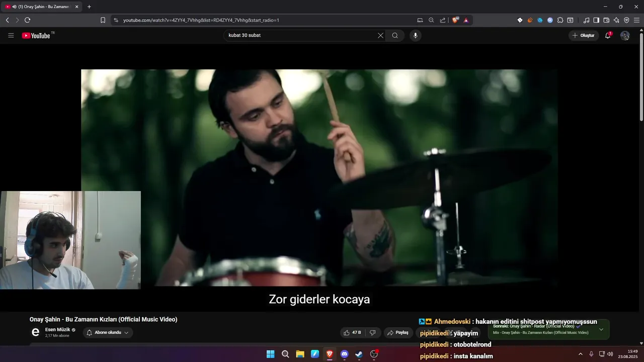The image size is (644, 362).
Task: Open the browser main menu
Action: [x=636, y=20]
